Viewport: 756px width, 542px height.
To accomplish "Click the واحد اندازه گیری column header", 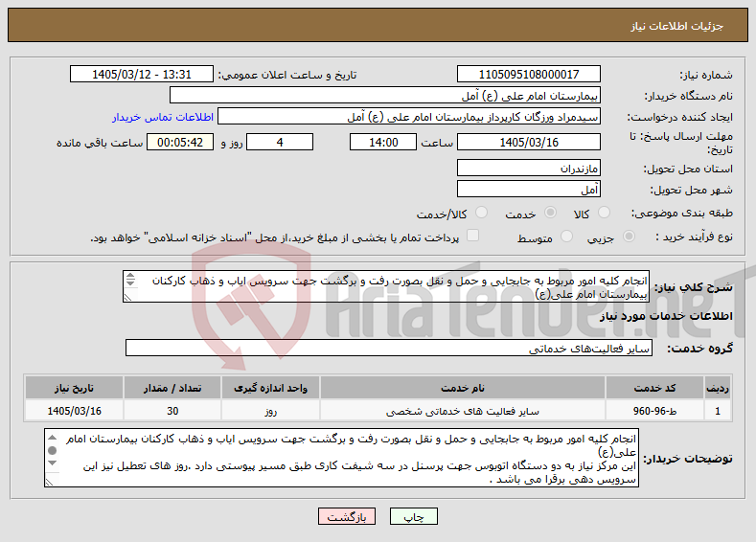I will [270, 388].
